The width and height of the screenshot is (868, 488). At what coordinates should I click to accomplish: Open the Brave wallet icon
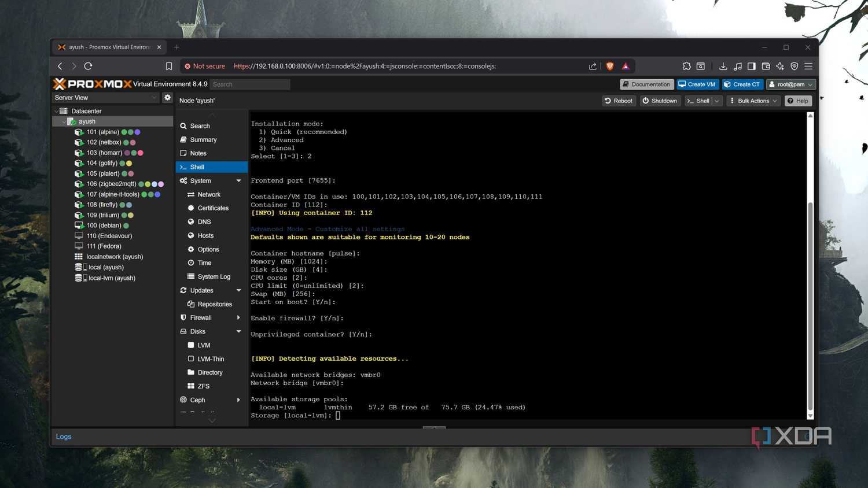[766, 66]
